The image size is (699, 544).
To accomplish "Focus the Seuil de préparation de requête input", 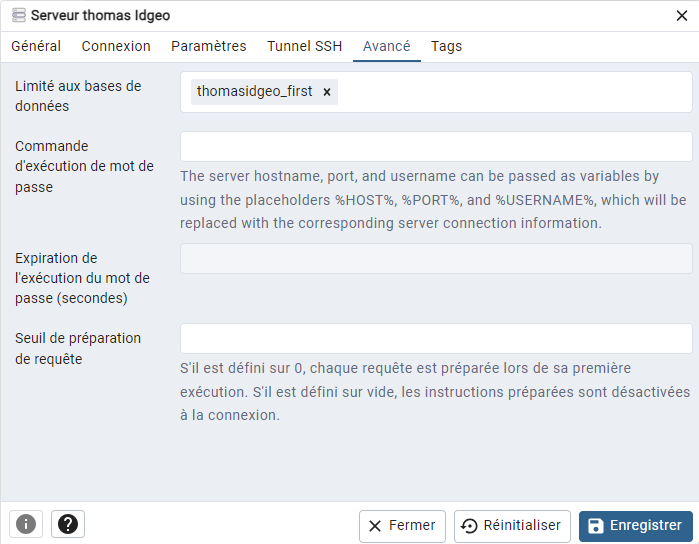I will [x=436, y=338].
